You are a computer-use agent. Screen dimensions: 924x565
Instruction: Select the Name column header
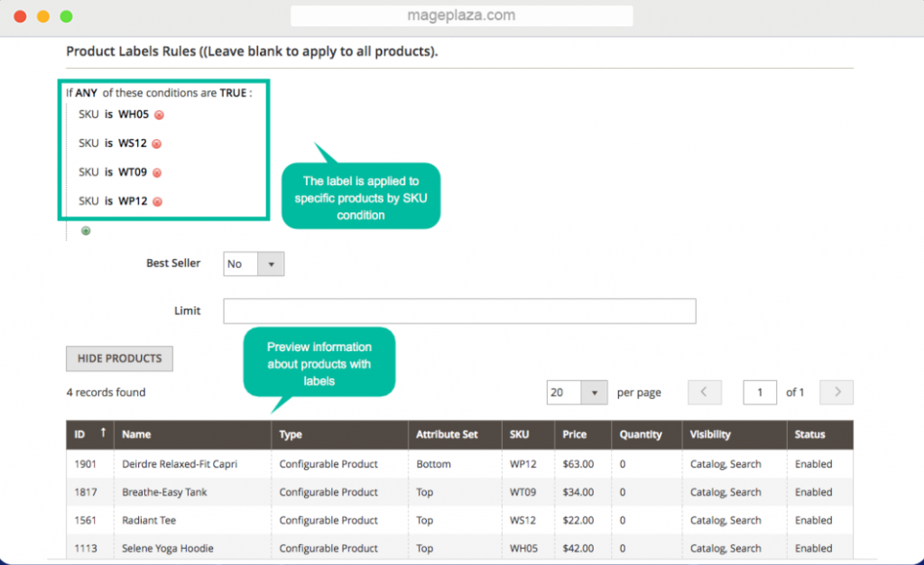point(136,435)
